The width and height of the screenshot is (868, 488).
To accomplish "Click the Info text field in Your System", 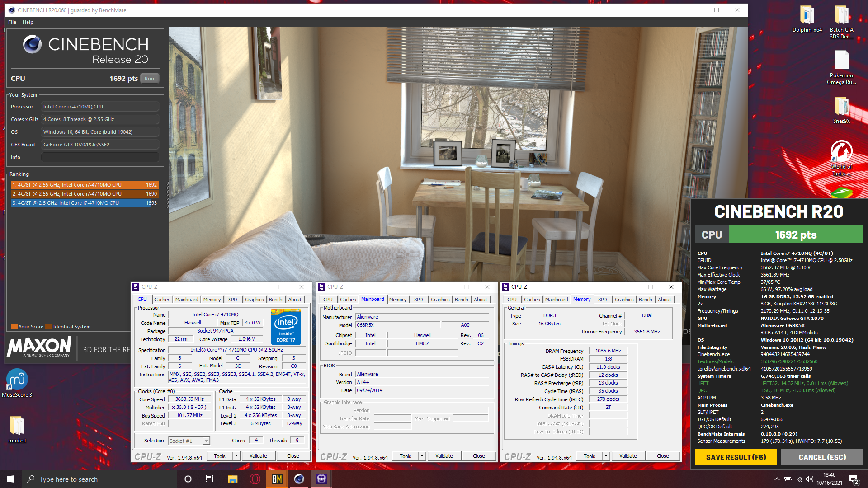I will (100, 157).
